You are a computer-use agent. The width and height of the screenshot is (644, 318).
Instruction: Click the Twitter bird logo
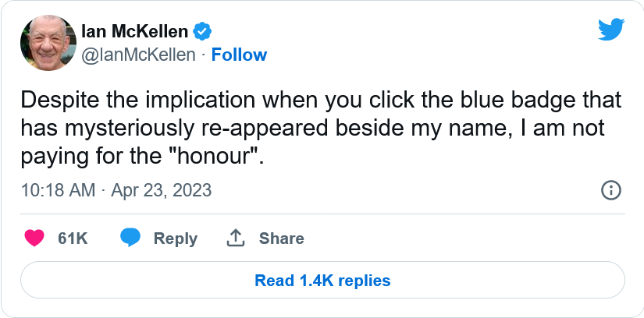coord(611,30)
